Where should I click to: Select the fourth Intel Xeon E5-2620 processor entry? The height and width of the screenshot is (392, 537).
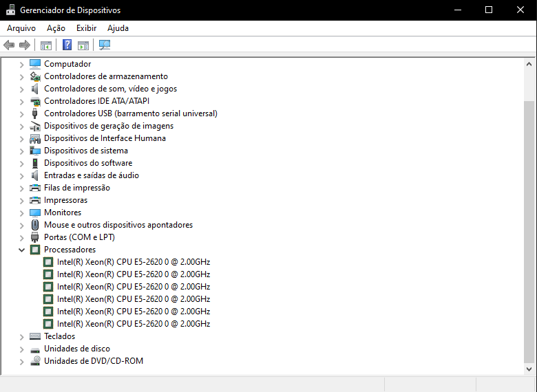coord(134,299)
